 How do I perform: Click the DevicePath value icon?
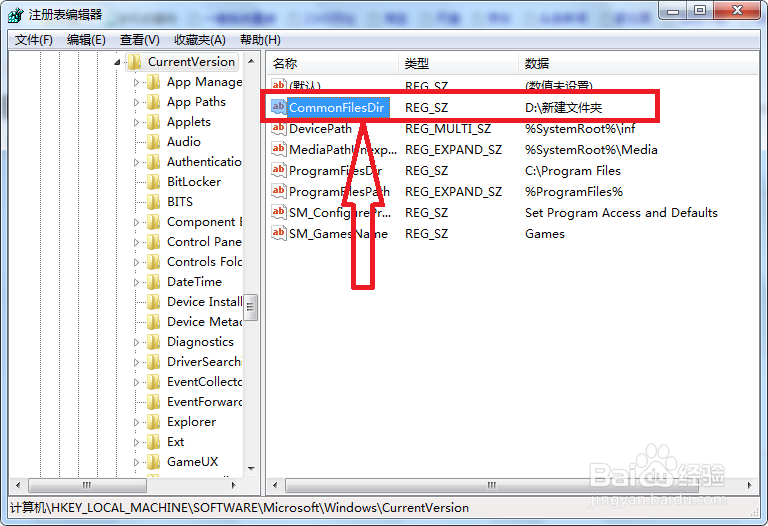click(x=279, y=128)
